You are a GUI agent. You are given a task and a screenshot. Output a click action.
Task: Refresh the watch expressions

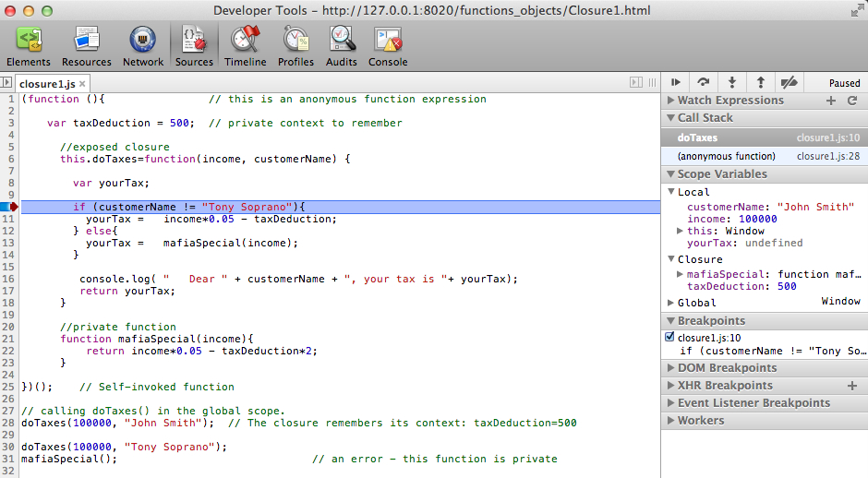852,101
